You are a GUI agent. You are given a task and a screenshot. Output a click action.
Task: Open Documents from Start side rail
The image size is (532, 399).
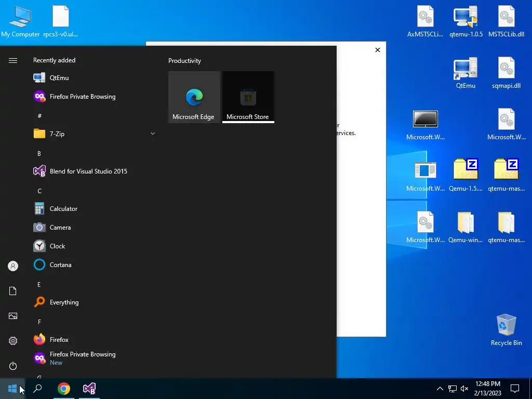pyautogui.click(x=13, y=291)
